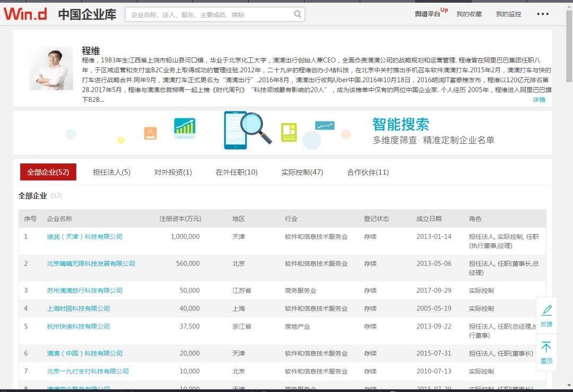Click the founding date 2010-07-13
573x392 pixels.
coord(434,371)
